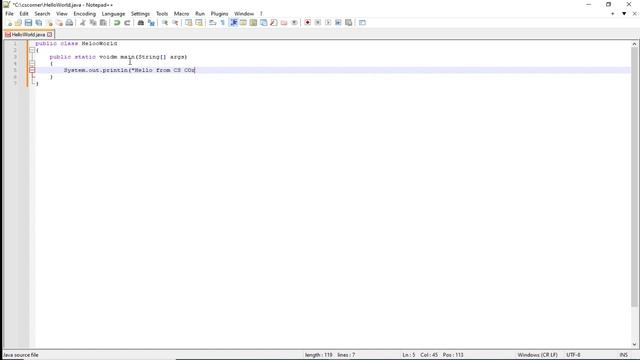
Task: Click the Paste toolbar icon
Action: (103, 23)
